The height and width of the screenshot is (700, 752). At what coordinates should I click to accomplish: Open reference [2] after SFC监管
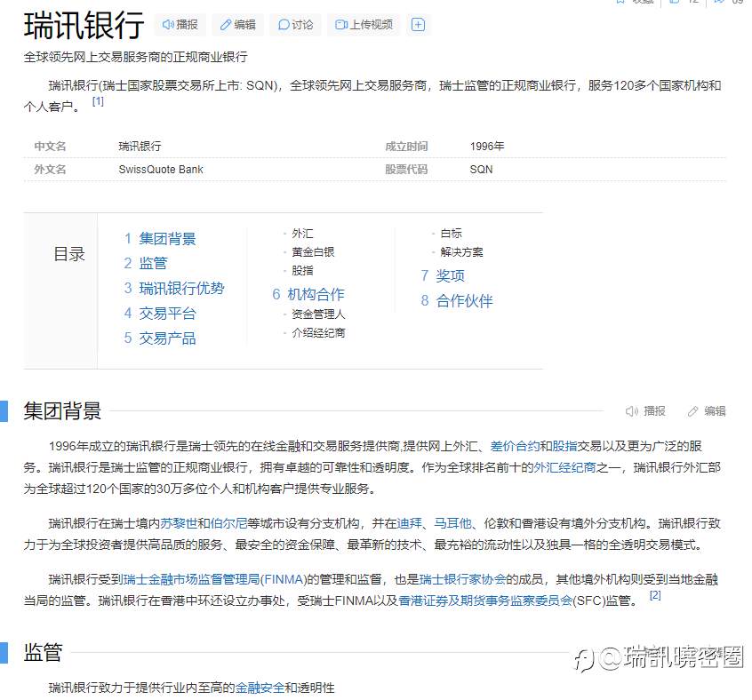(x=655, y=595)
